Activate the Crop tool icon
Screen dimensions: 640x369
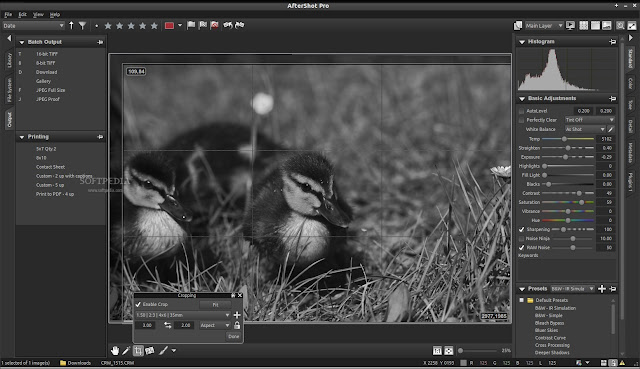tap(138, 350)
